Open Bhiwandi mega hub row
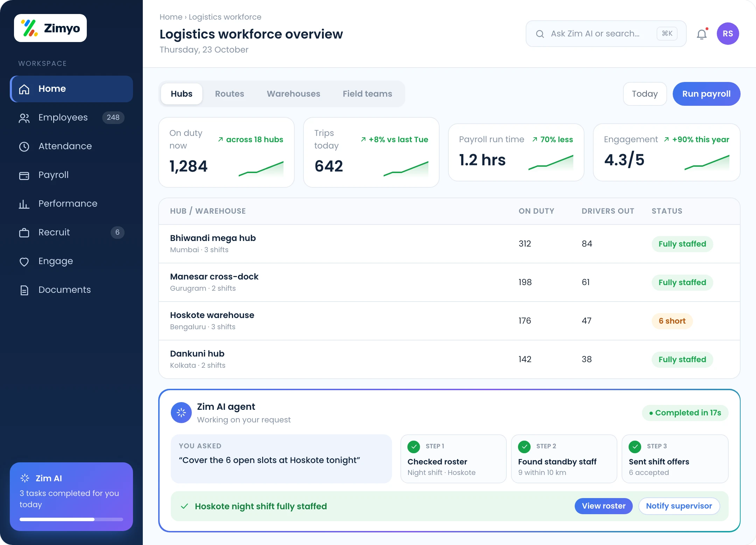This screenshot has height=545, width=756. [449, 244]
